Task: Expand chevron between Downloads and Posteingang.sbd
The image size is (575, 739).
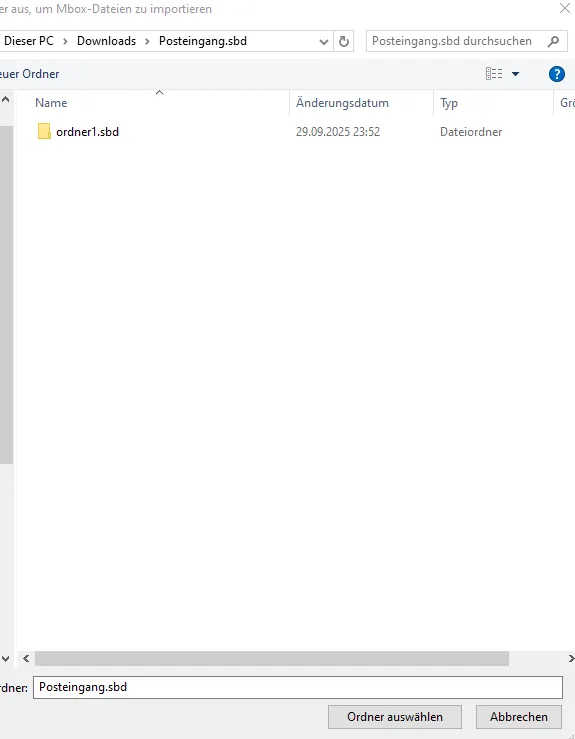Action: click(147, 41)
